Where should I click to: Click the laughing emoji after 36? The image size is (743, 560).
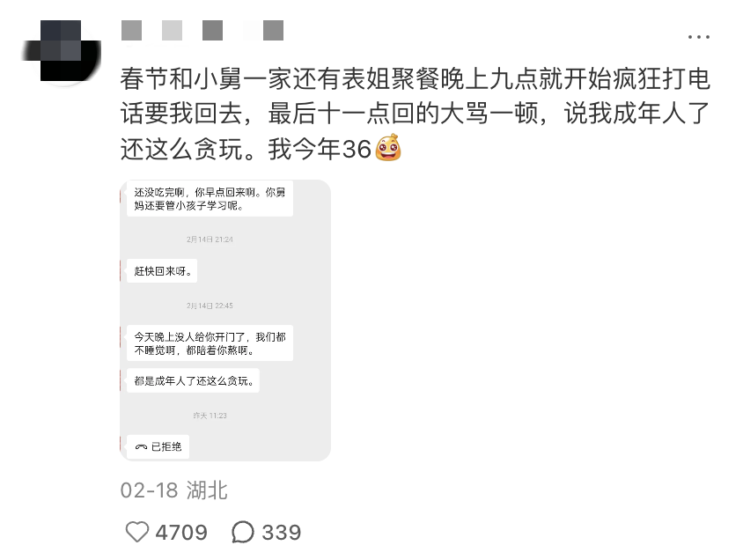click(x=388, y=148)
